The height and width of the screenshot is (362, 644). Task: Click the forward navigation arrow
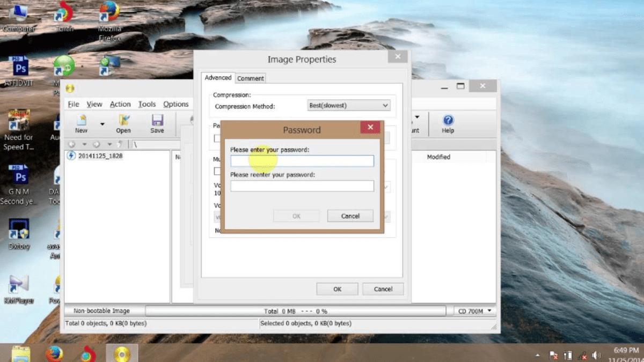(96, 144)
